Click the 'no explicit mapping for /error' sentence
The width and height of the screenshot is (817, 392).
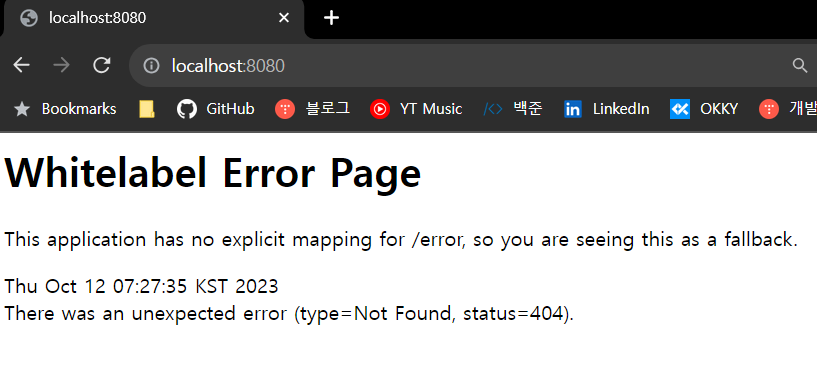tap(401, 240)
